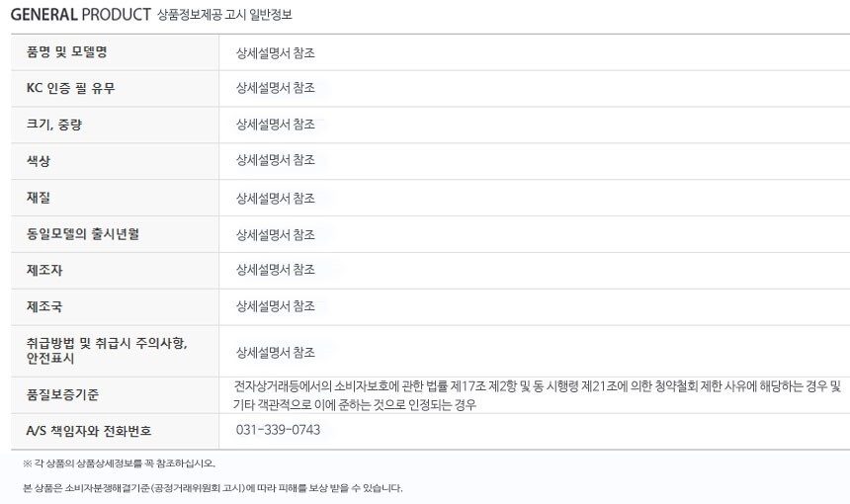Viewport: 850px width, 504px height.
Task: Click the 제조국 row label
Action: tap(44, 306)
